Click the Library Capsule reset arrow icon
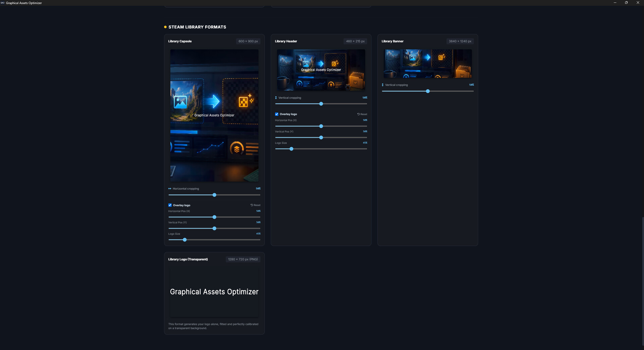 pos(252,205)
